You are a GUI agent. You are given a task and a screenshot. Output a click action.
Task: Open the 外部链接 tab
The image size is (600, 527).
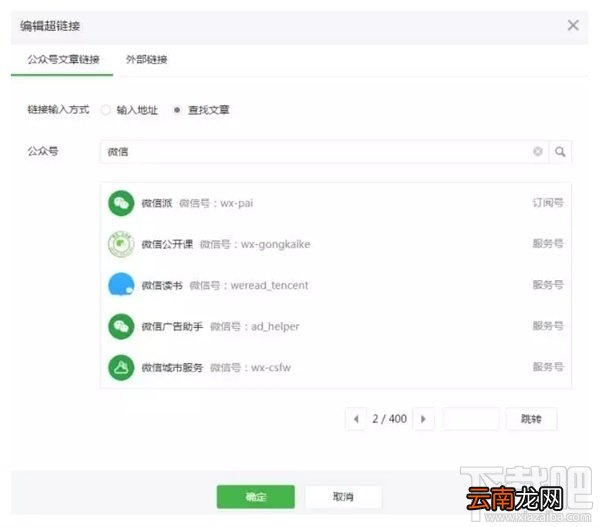(147, 59)
